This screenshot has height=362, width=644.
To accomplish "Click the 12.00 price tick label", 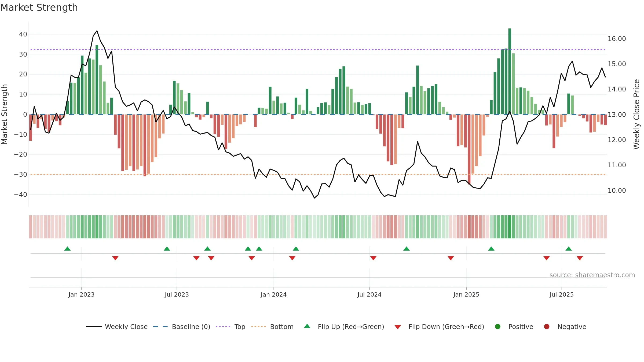I will tap(617, 140).
